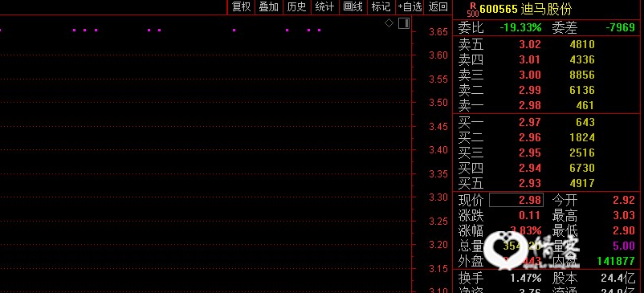Open the 历史 history button

click(297, 7)
